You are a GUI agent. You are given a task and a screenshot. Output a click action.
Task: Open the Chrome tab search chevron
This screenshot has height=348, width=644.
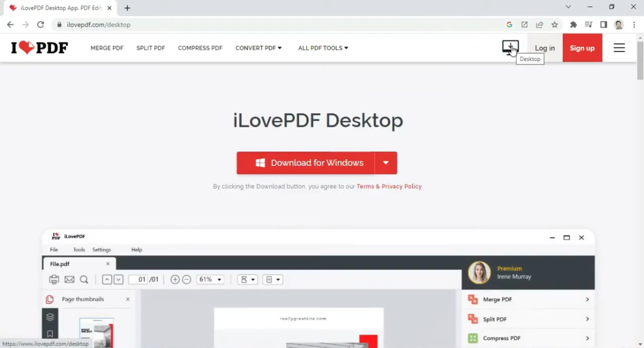tap(568, 7)
